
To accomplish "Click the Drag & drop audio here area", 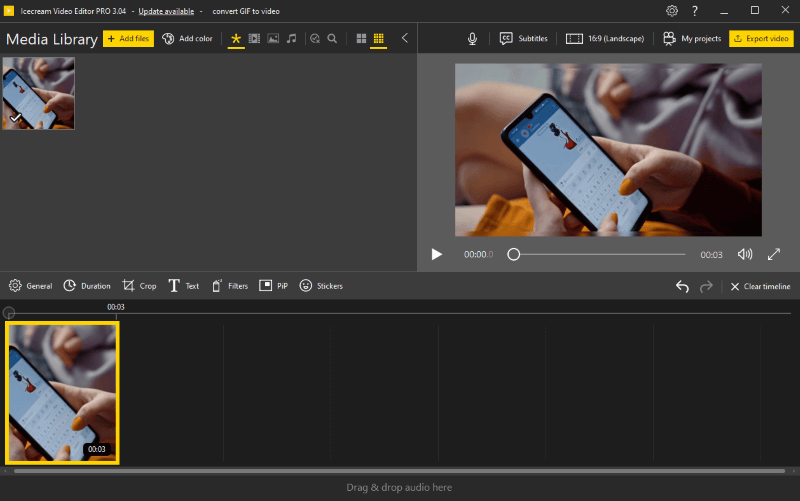I will (399, 487).
